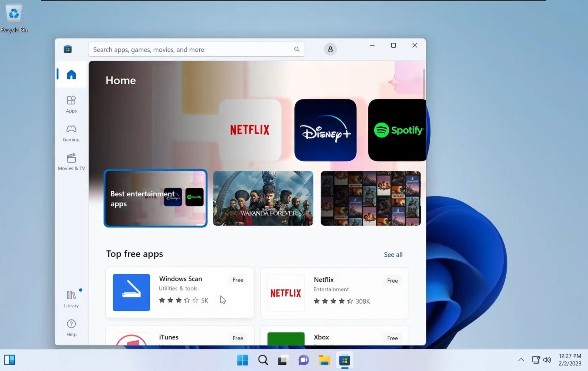Click the volume speaker icon
Screen dimensions: 588x371
click(x=547, y=360)
